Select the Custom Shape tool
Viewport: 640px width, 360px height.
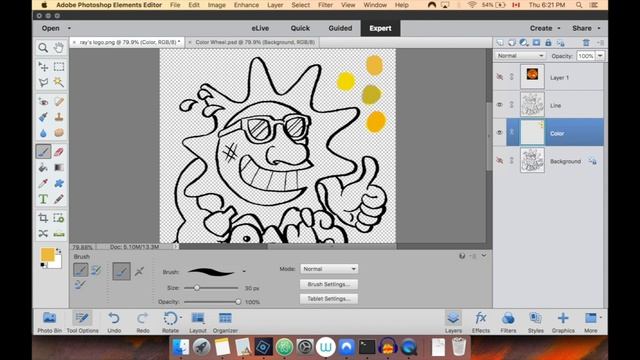[x=59, y=183]
